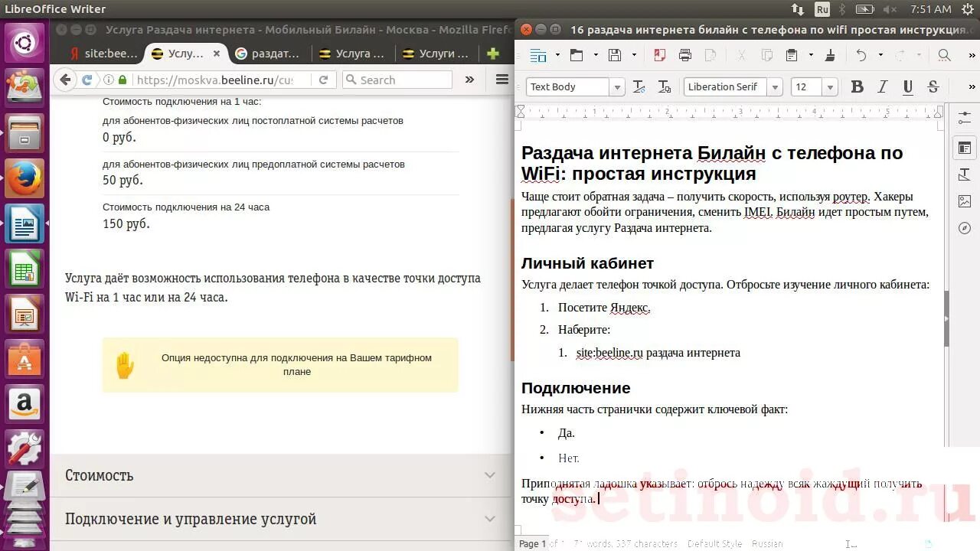Open LibreOffice Impress from the launcher
Screen dimensions: 980x551
coord(25,313)
